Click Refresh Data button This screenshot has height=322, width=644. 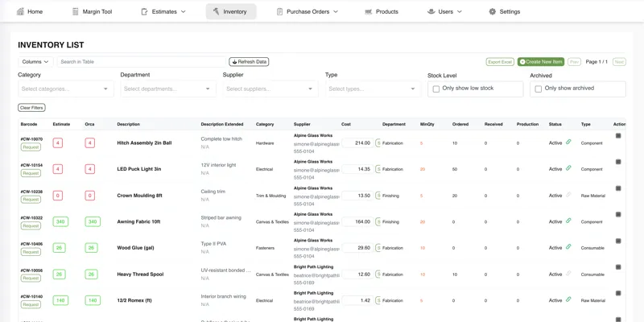249,62
